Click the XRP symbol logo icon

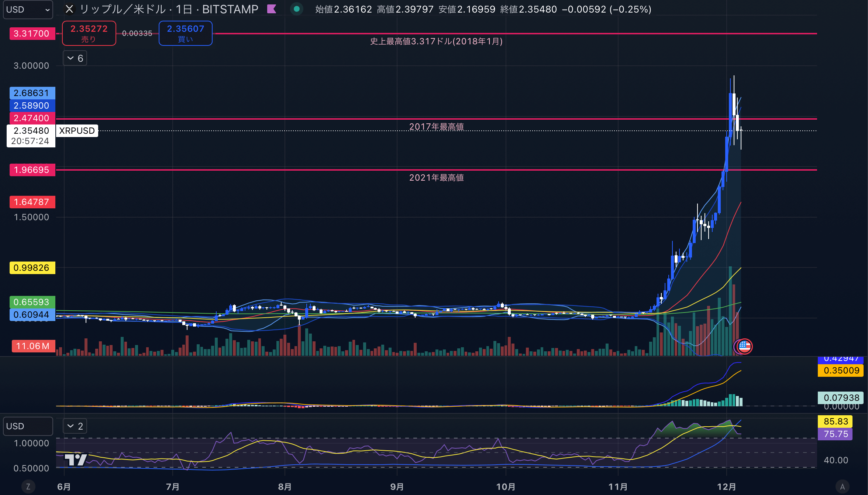pyautogui.click(x=69, y=9)
